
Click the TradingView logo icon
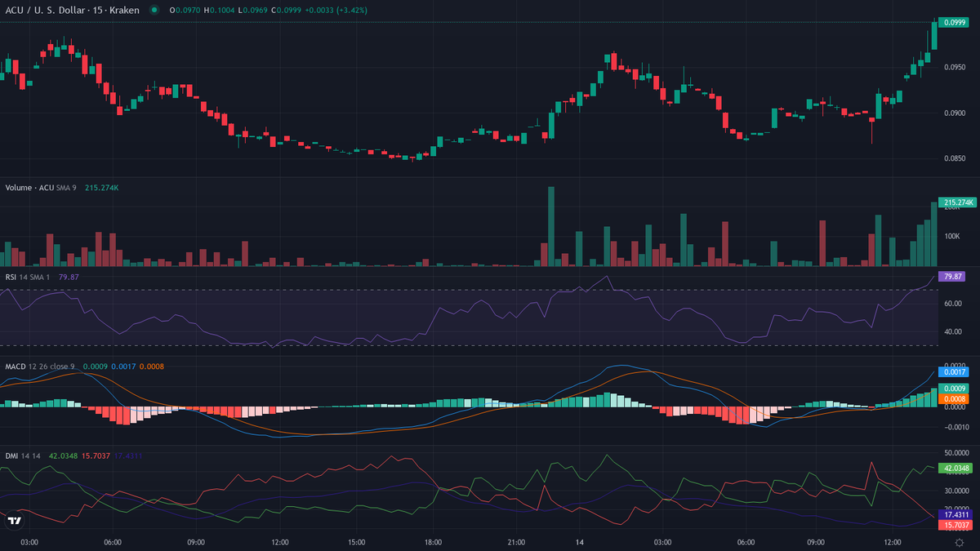click(x=14, y=521)
